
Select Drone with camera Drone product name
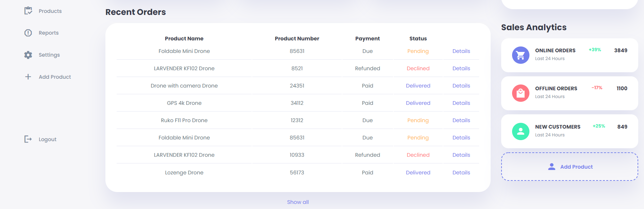click(x=184, y=86)
